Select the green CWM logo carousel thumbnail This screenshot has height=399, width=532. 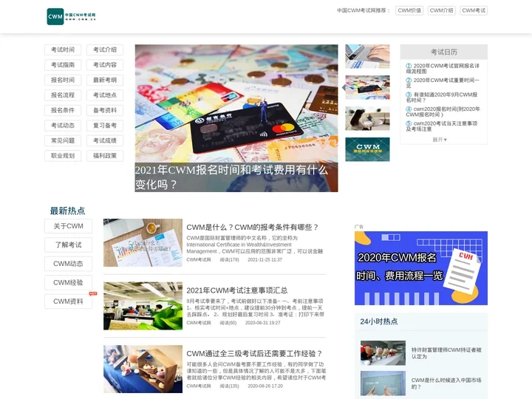(x=367, y=149)
